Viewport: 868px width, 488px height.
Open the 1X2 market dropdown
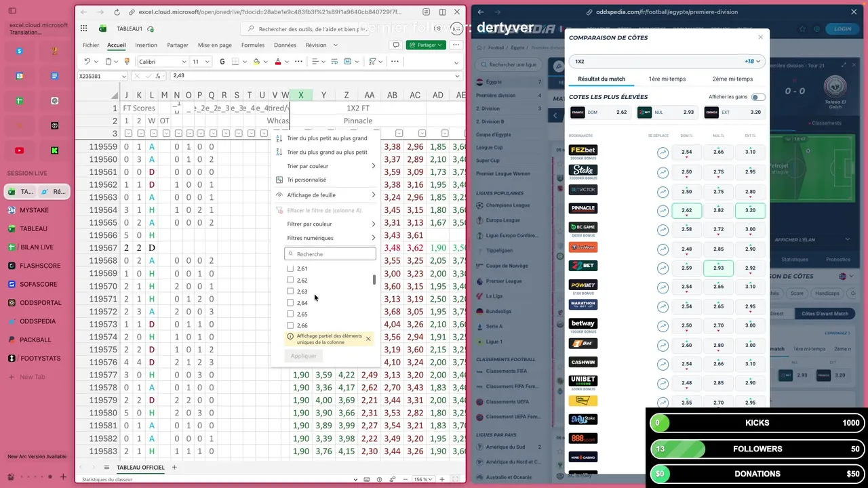pyautogui.click(x=667, y=61)
